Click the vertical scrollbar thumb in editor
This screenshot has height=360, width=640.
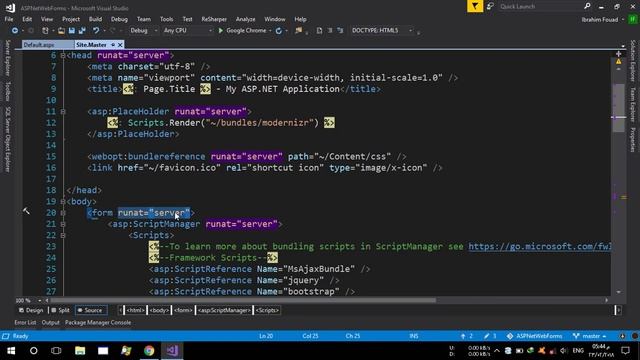(x=618, y=108)
